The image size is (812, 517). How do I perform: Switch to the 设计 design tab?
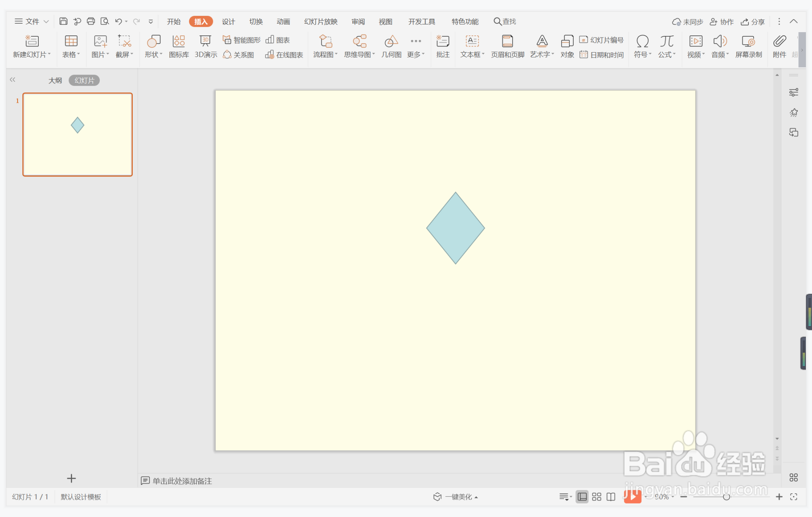(x=228, y=22)
